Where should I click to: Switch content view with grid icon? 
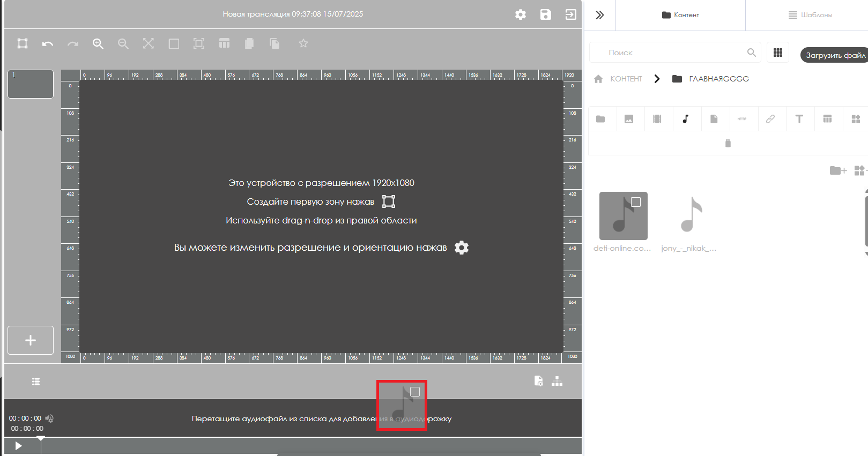[777, 53]
